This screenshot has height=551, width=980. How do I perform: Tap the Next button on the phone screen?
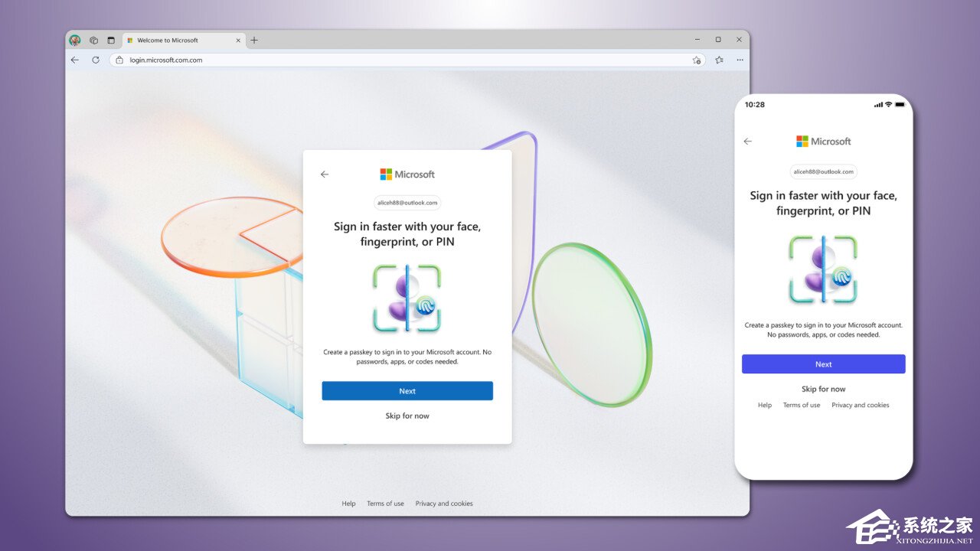point(823,364)
